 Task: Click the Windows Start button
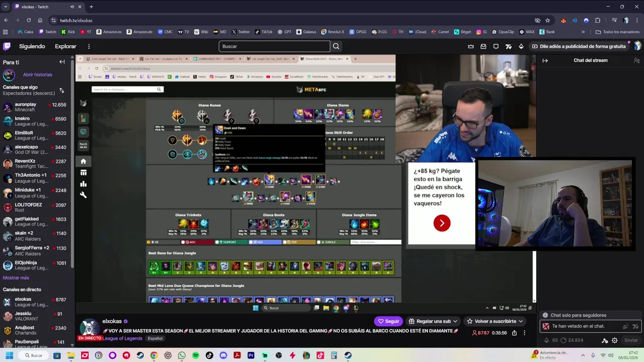pyautogui.click(x=9, y=355)
